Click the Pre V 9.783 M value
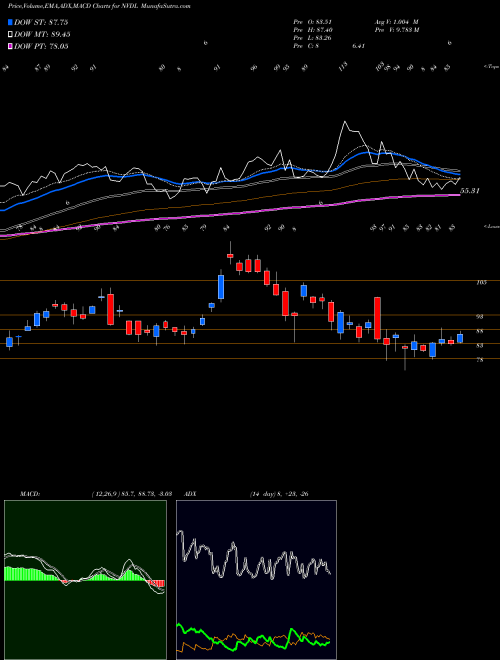Image resolution: width=500 pixels, height=660 pixels. tap(396, 30)
